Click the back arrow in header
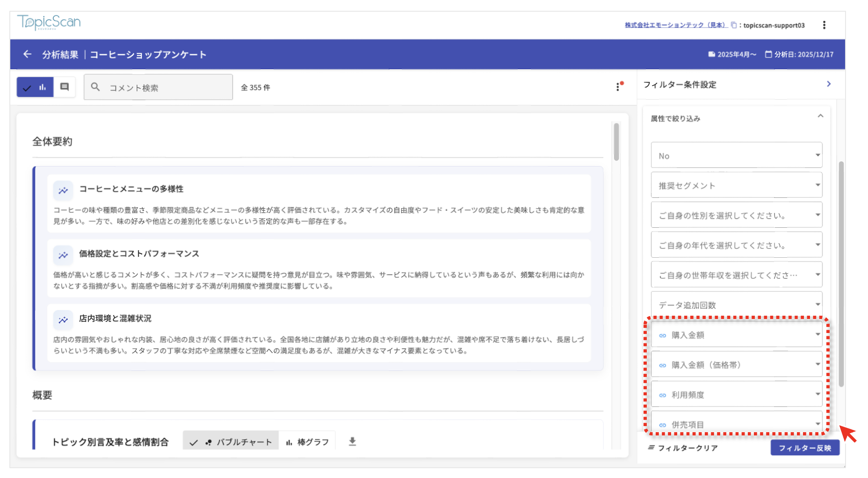The image size is (868, 478). pyautogui.click(x=27, y=54)
